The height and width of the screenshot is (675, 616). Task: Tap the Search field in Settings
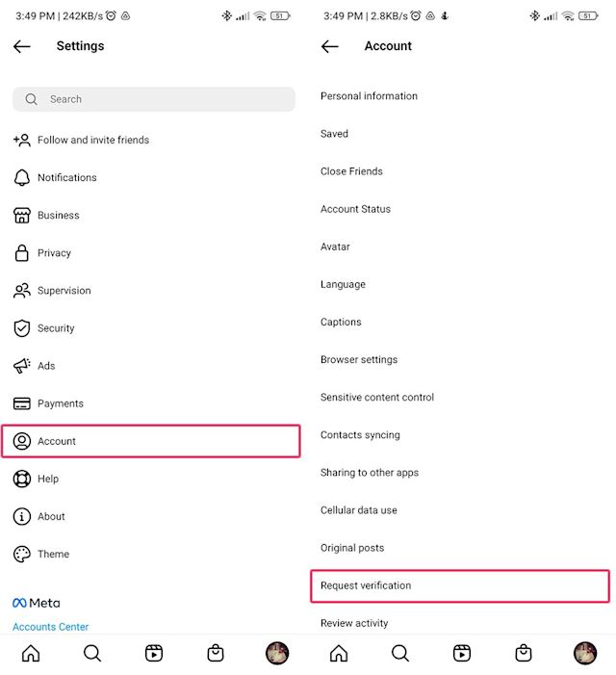tap(154, 99)
